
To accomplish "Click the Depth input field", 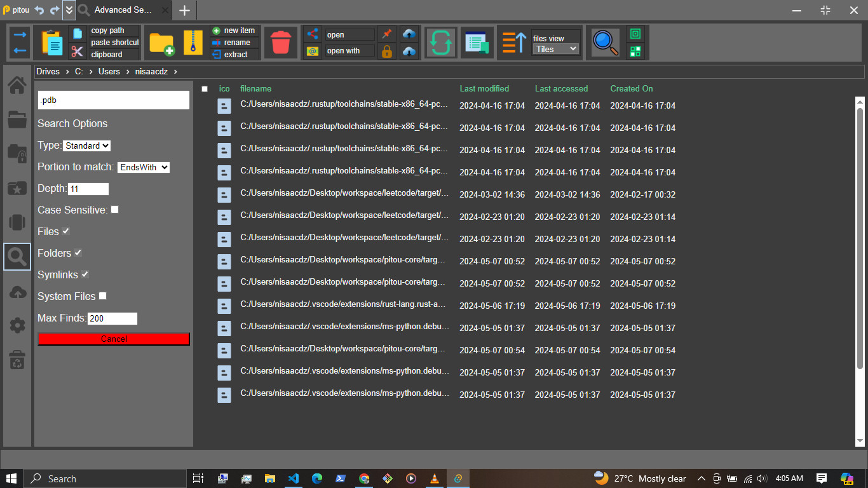I will (88, 189).
